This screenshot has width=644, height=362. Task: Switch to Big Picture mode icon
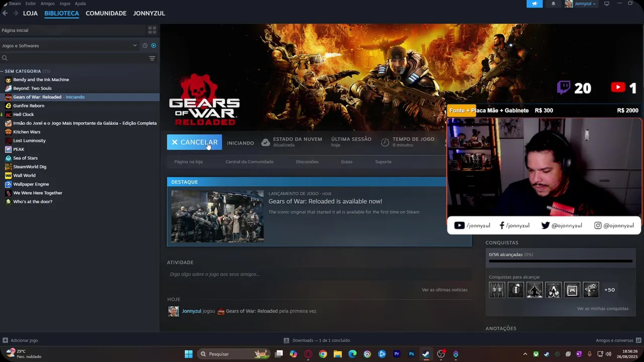tap(607, 4)
